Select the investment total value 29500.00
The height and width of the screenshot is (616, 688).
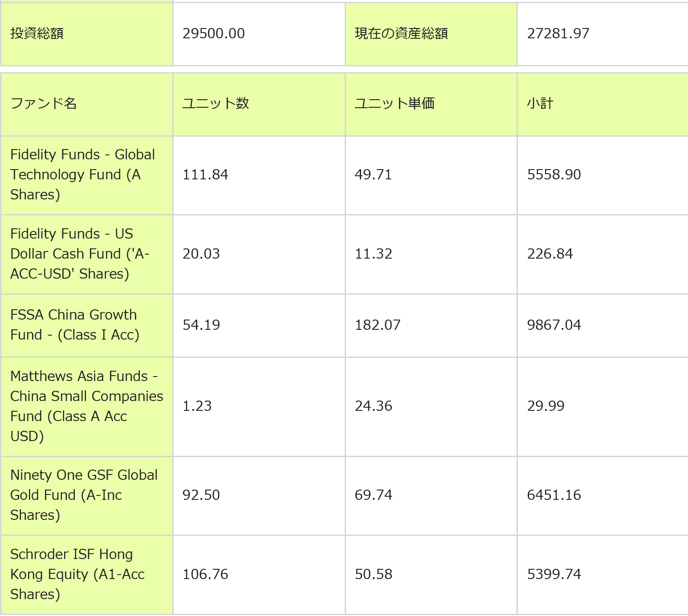coord(214,33)
